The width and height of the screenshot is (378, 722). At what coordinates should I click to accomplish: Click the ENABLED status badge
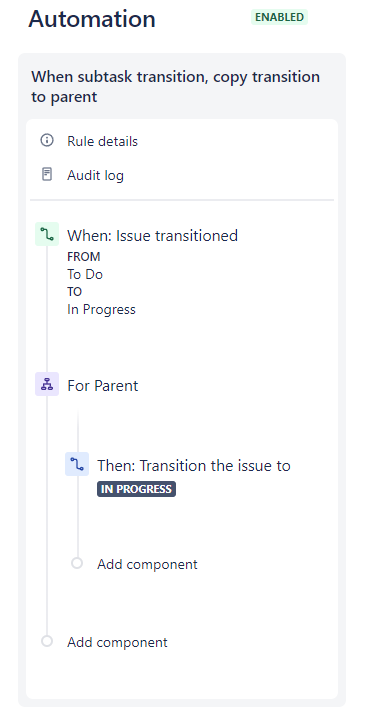[x=279, y=17]
